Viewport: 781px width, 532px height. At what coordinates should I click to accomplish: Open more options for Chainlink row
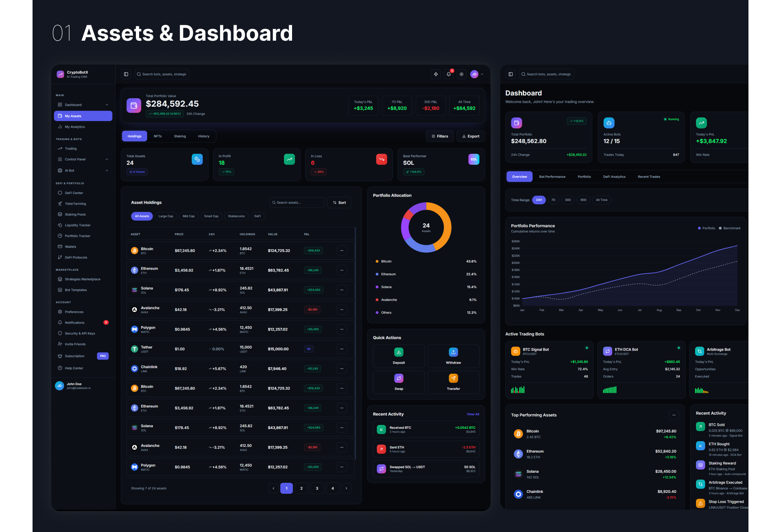click(x=342, y=368)
